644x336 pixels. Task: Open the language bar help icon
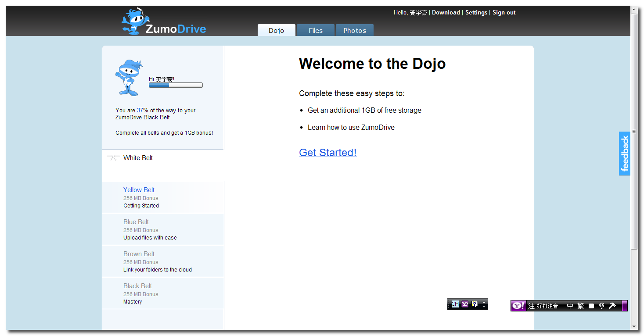coord(474,304)
